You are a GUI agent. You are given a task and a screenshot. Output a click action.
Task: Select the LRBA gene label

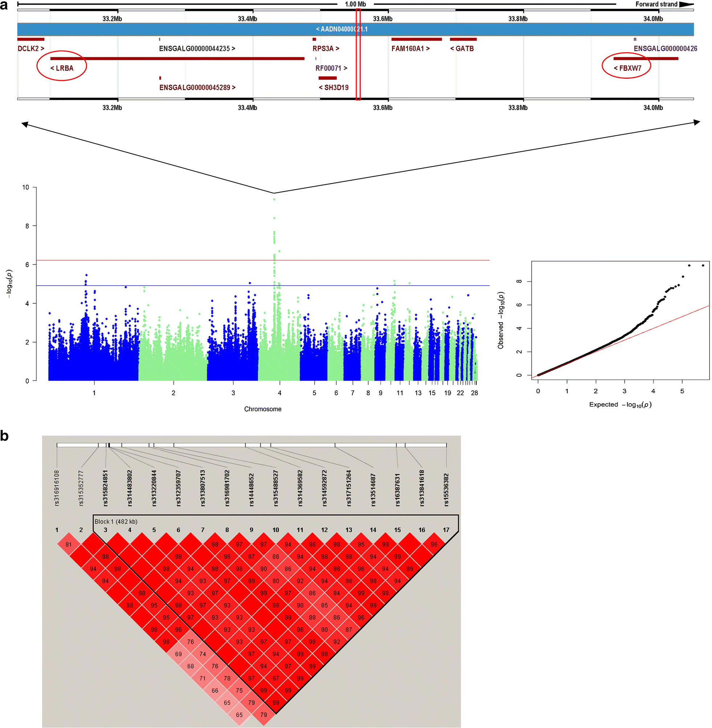coord(62,68)
